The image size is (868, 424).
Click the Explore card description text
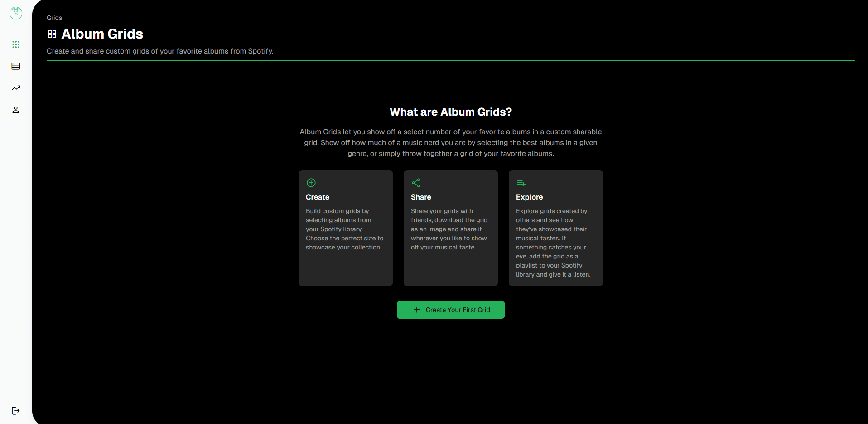point(553,243)
